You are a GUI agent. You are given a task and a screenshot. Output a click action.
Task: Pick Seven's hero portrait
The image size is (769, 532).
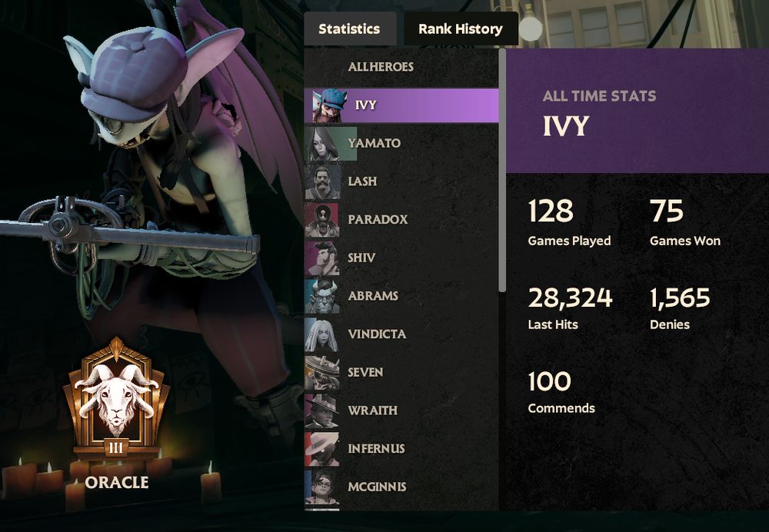point(322,373)
